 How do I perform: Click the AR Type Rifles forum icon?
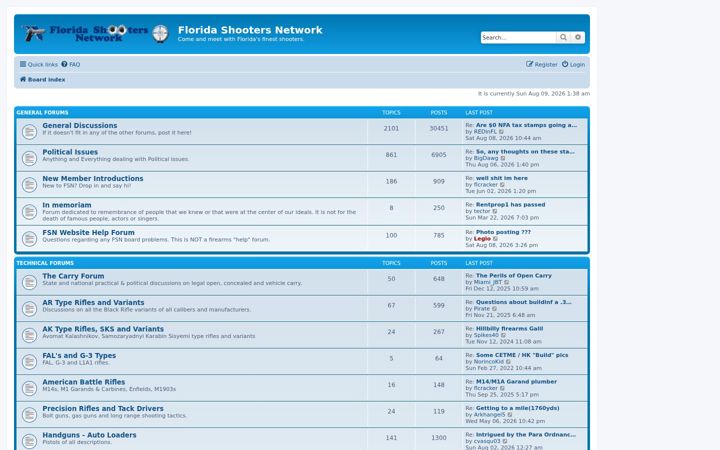point(29,309)
